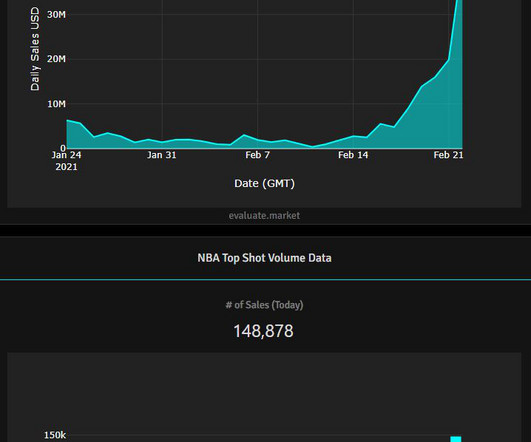The image size is (531, 442).
Task: Click the Feb 21 date tick label
Action: point(448,155)
